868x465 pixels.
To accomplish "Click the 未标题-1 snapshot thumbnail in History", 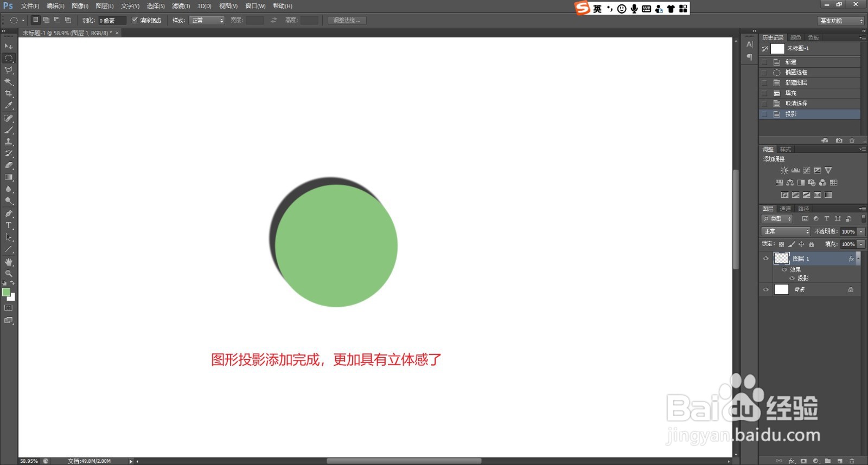I will point(777,49).
